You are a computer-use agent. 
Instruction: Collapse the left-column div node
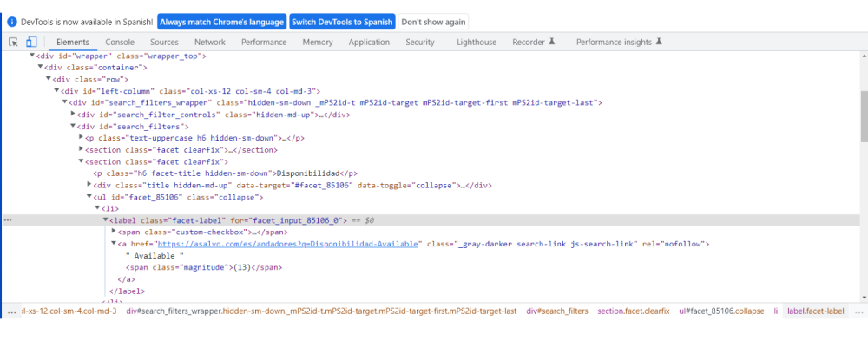tap(56, 90)
